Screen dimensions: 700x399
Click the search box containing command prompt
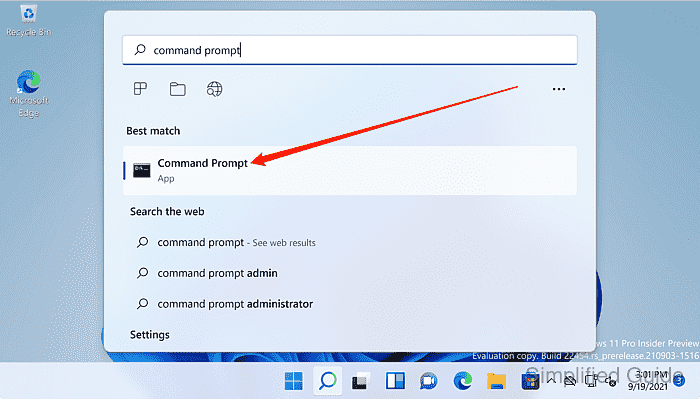click(350, 50)
